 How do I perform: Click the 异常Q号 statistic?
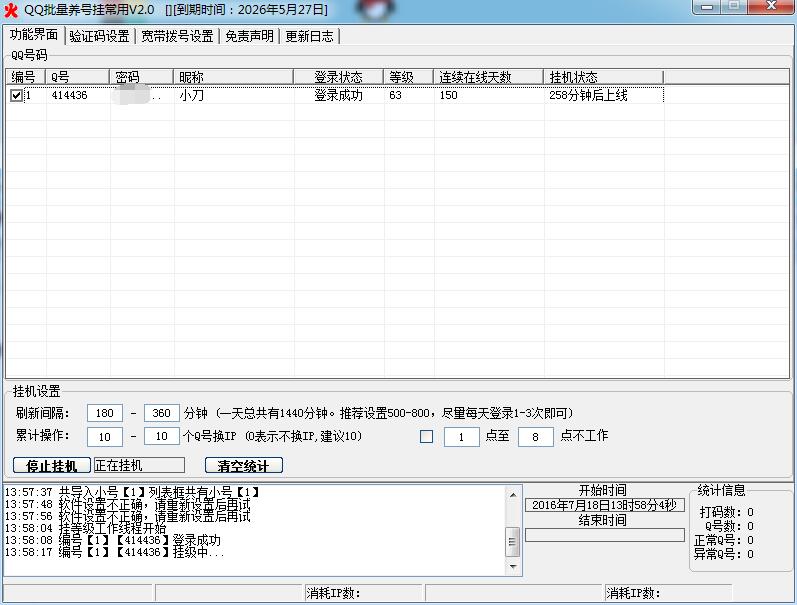(x=724, y=554)
